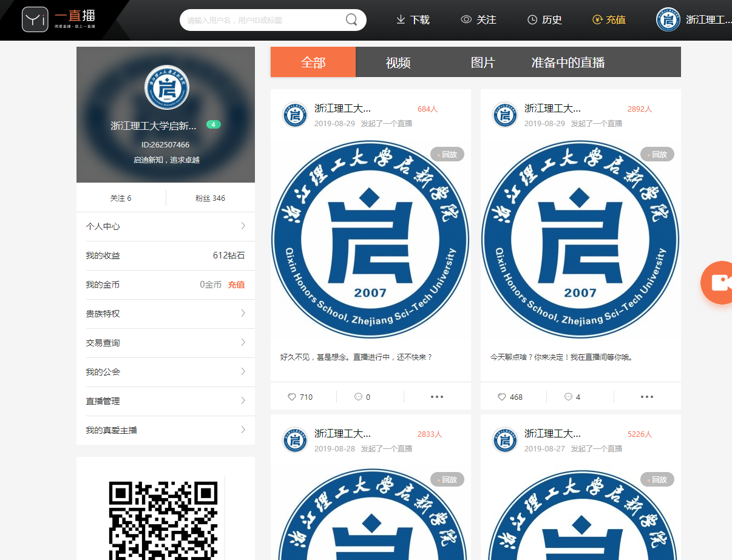Image resolution: width=732 pixels, height=560 pixels.
Task: Select the 准备中的直播 tab
Action: 568,62
